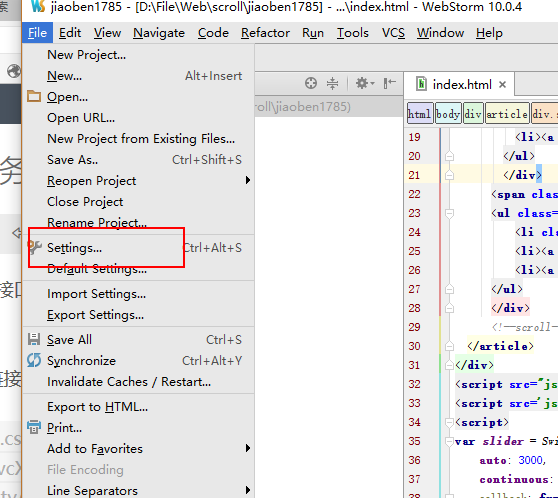
Task: Select Close Project menu item
Action: pos(138,202)
